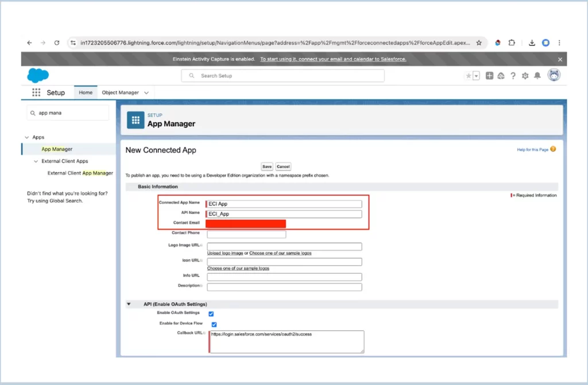
Task: Switch to the Home tab
Action: coord(86,92)
